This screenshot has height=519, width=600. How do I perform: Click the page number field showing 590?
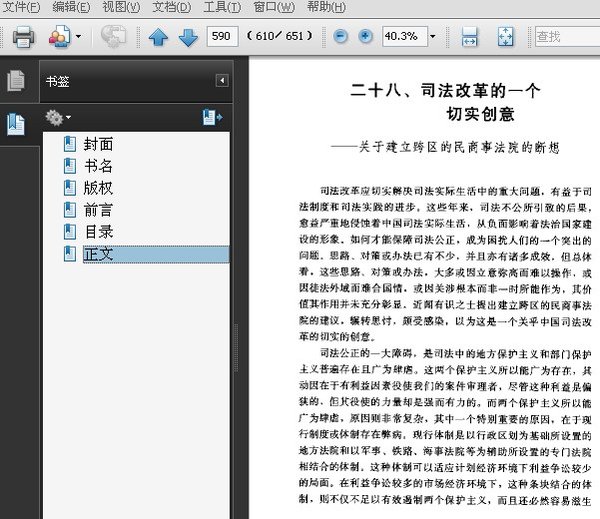(222, 36)
